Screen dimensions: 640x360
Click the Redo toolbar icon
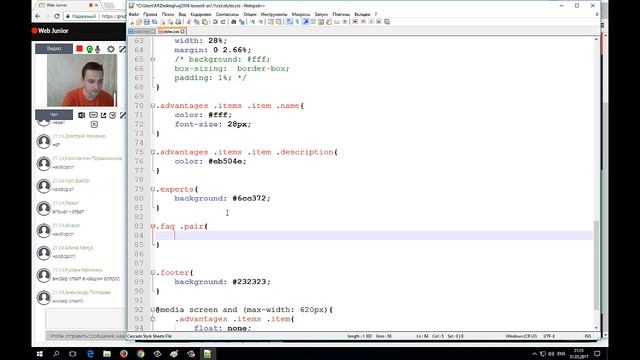223,22
